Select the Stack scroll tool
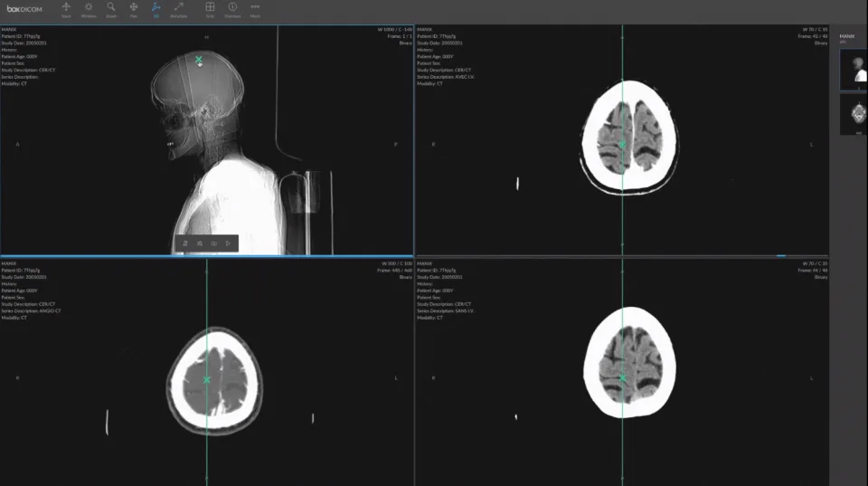The image size is (868, 486). pos(66,10)
